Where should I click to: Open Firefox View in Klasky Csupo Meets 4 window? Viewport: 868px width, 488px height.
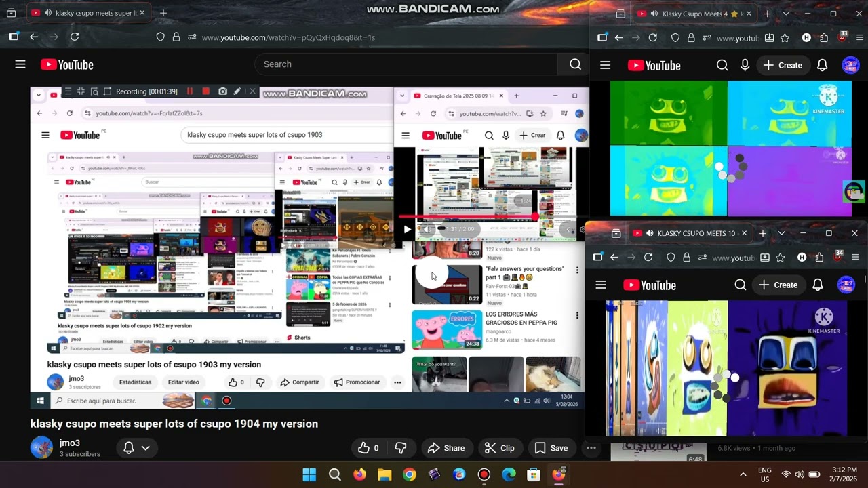(620, 14)
